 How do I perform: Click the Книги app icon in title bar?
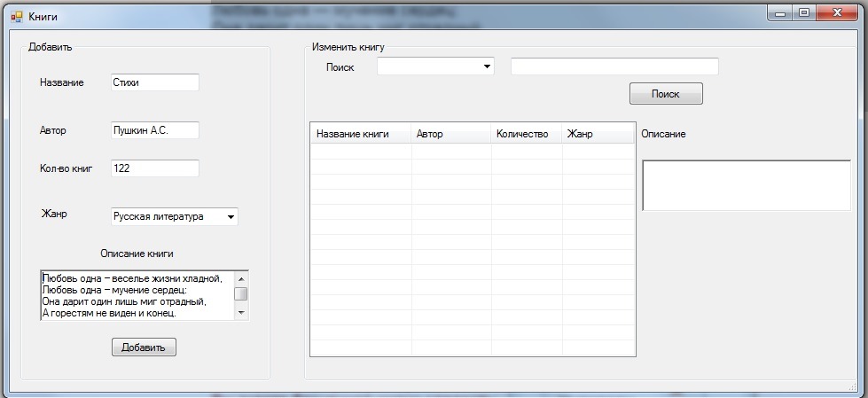[x=16, y=16]
